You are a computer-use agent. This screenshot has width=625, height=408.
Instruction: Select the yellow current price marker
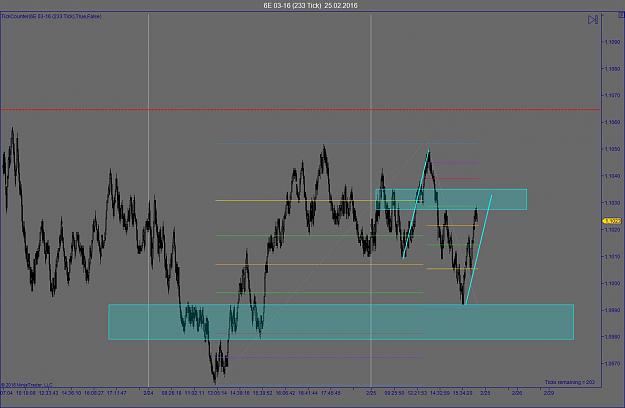click(612, 221)
